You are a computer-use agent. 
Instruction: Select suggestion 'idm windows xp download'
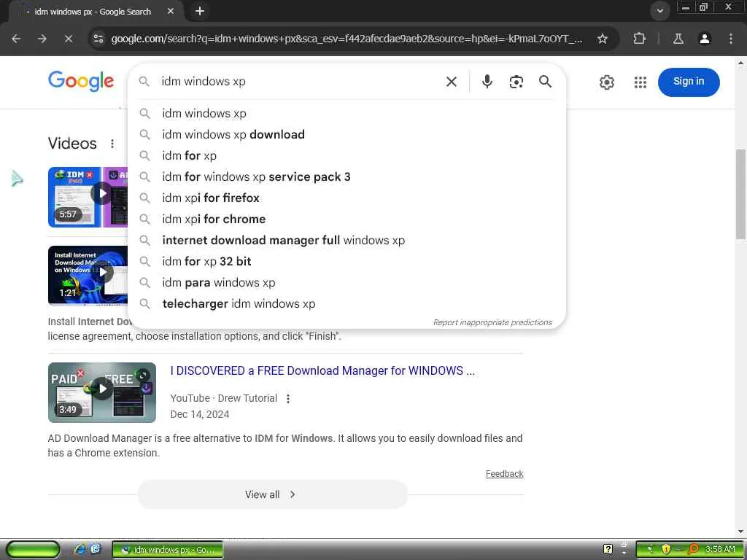tap(347, 134)
